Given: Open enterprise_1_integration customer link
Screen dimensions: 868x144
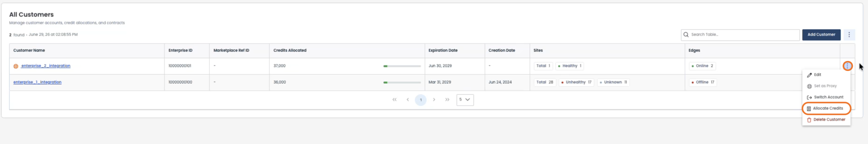Looking at the screenshot, I should 37,82.
